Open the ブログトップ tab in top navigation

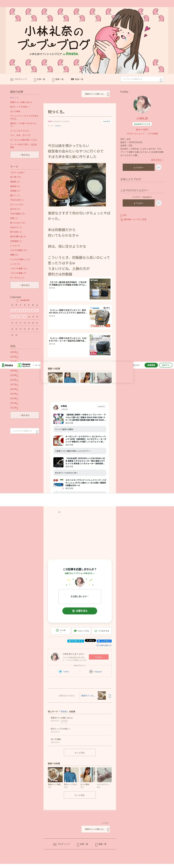19,79
